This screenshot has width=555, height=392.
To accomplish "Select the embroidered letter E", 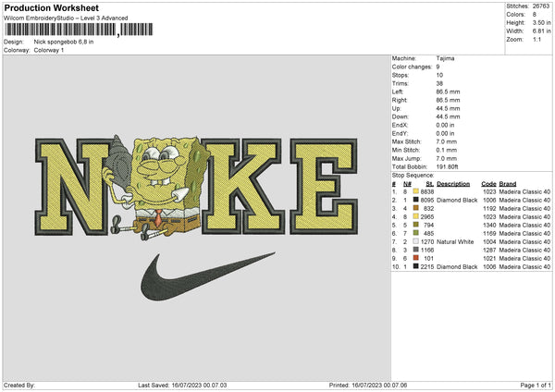I will pos(324,187).
